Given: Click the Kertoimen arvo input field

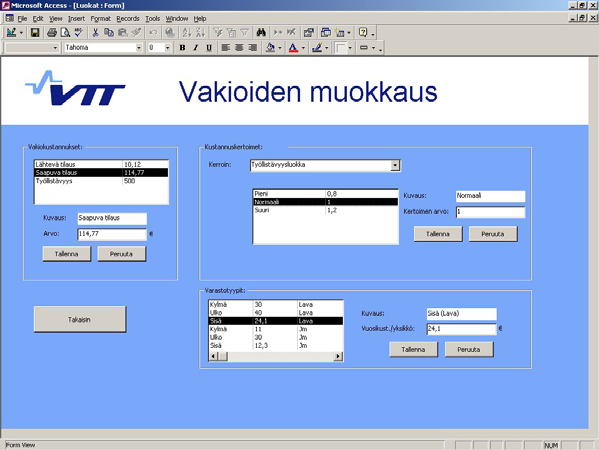Looking at the screenshot, I should tap(491, 212).
